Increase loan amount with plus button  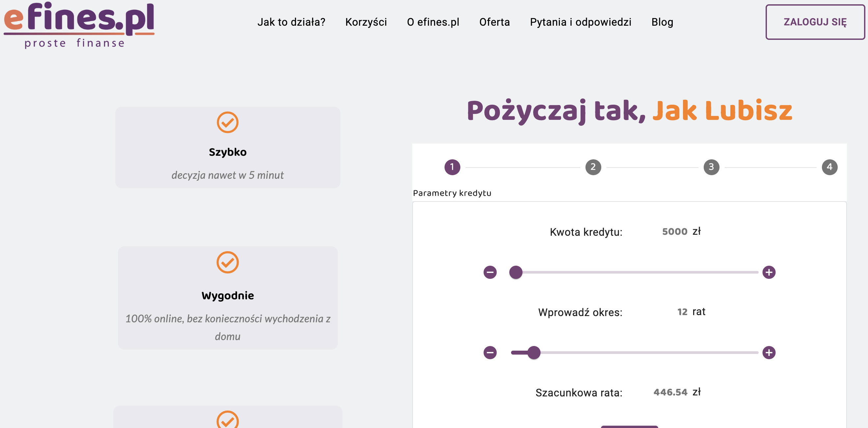pyautogui.click(x=769, y=272)
